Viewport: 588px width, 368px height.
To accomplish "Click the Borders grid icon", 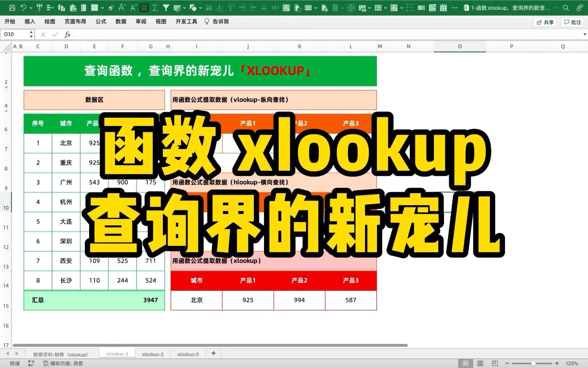I will (95, 7).
